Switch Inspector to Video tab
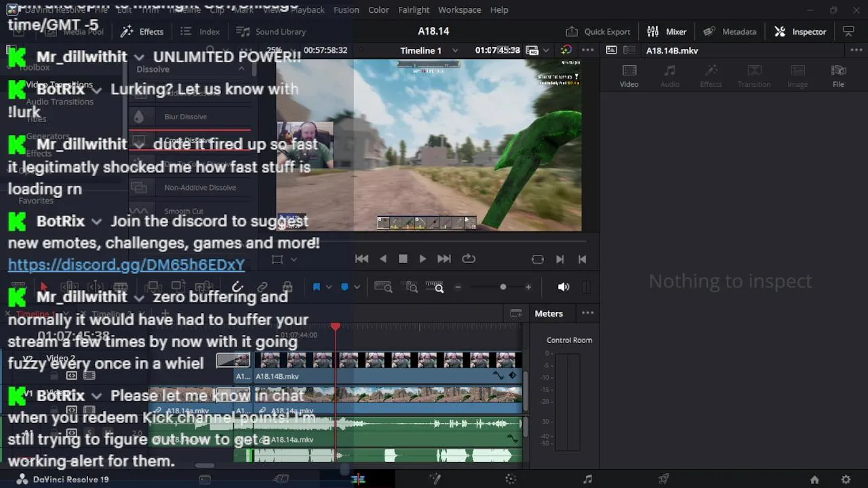868x488 pixels. click(x=629, y=76)
